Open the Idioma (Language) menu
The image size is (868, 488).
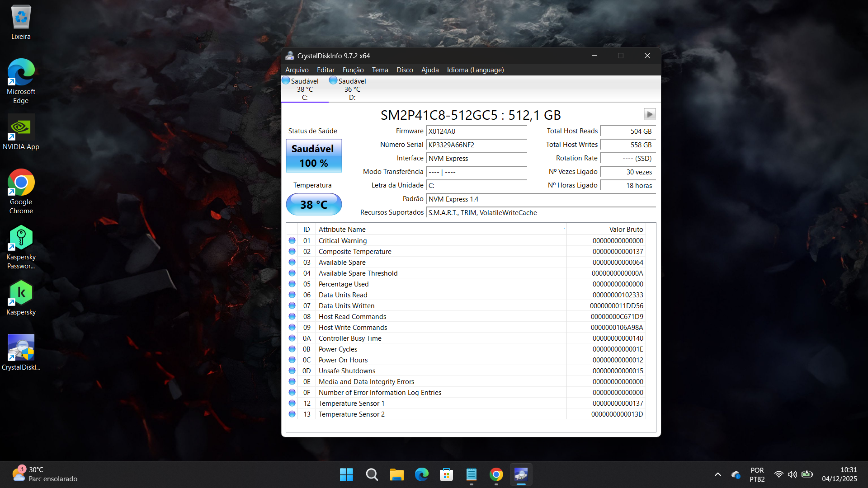click(x=475, y=70)
